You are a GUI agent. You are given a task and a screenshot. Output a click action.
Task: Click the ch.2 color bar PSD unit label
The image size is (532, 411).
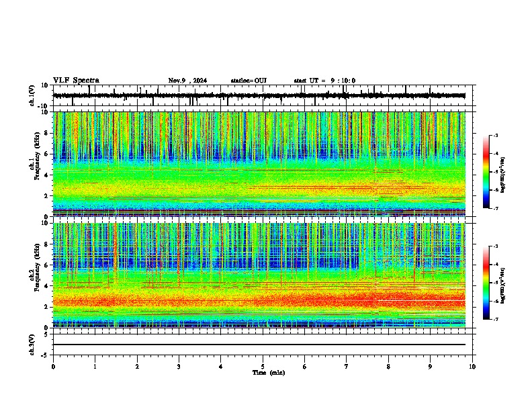(502, 285)
